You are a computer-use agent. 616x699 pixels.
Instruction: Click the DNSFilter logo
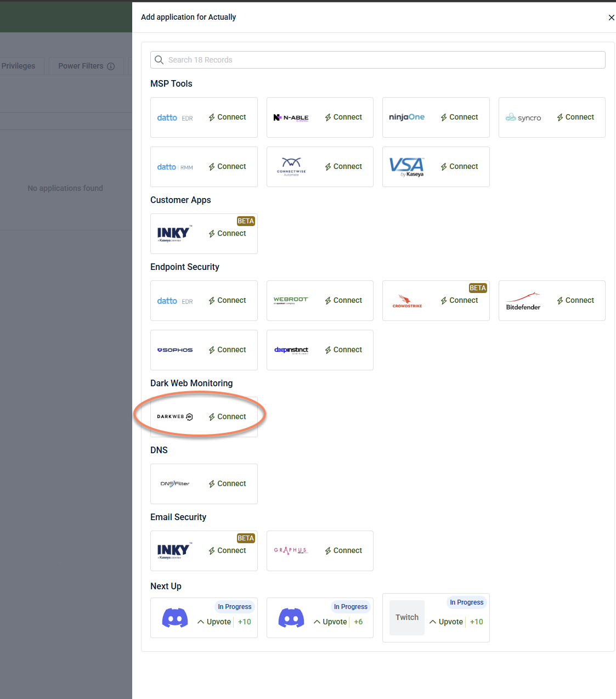pos(175,484)
